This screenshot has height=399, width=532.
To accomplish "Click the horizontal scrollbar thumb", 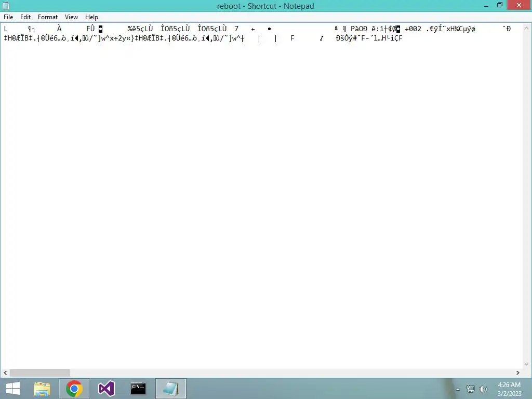I will pyautogui.click(x=39, y=373).
